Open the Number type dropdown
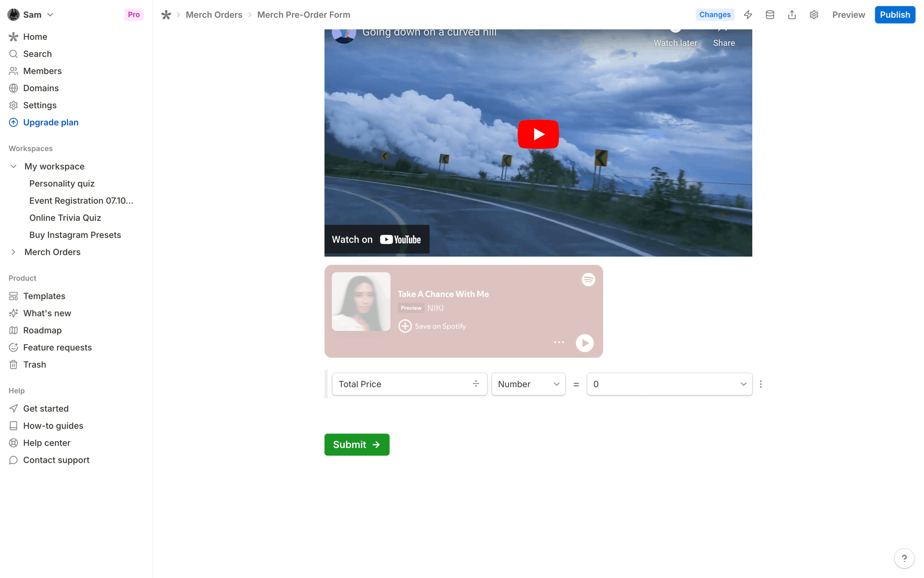This screenshot has width=924, height=578. pyautogui.click(x=528, y=384)
